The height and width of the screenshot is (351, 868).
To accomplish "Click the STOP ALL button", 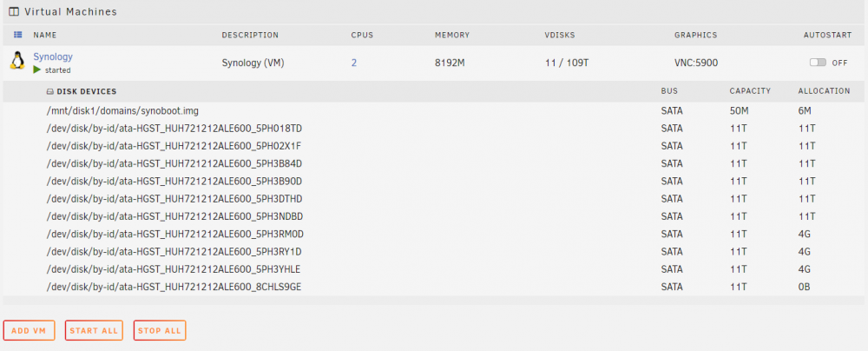I will pos(160,330).
